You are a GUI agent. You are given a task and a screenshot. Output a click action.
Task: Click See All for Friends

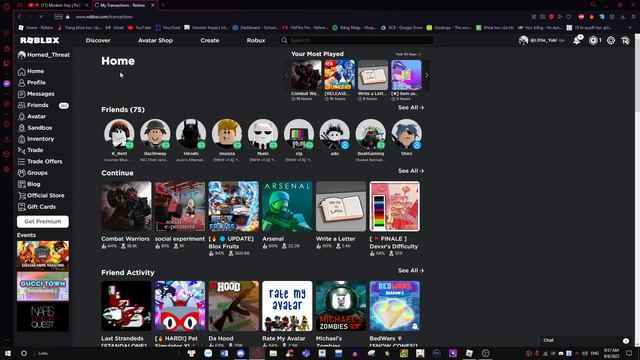tap(411, 108)
